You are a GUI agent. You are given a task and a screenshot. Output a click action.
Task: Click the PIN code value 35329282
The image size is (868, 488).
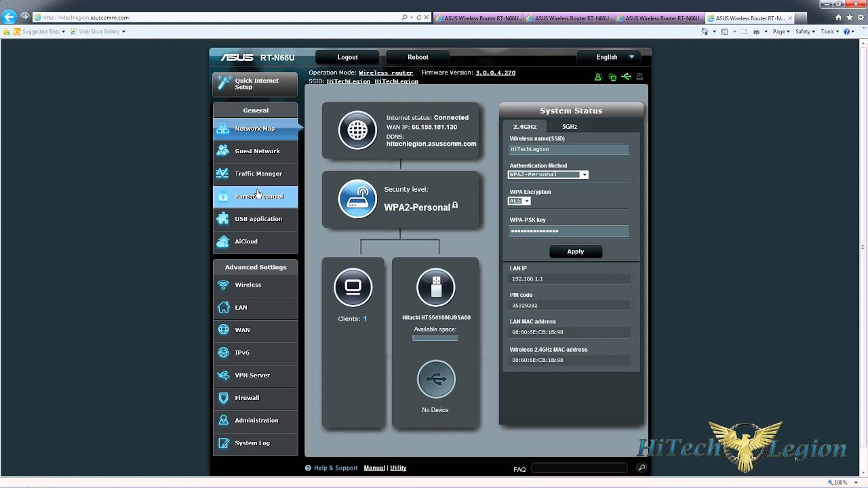(525, 306)
